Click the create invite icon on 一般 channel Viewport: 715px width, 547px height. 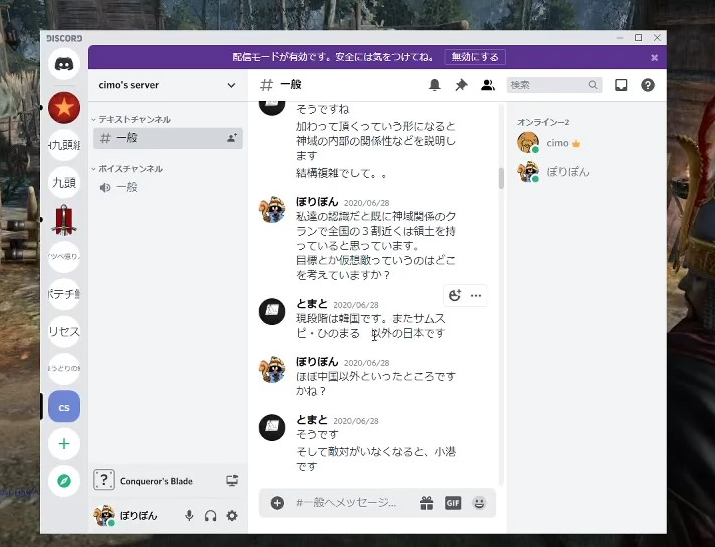point(232,138)
